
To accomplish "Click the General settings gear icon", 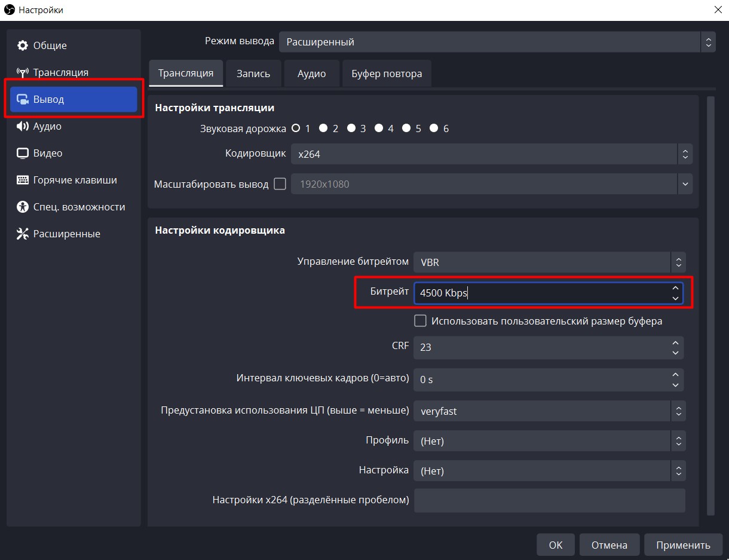I will [23, 46].
